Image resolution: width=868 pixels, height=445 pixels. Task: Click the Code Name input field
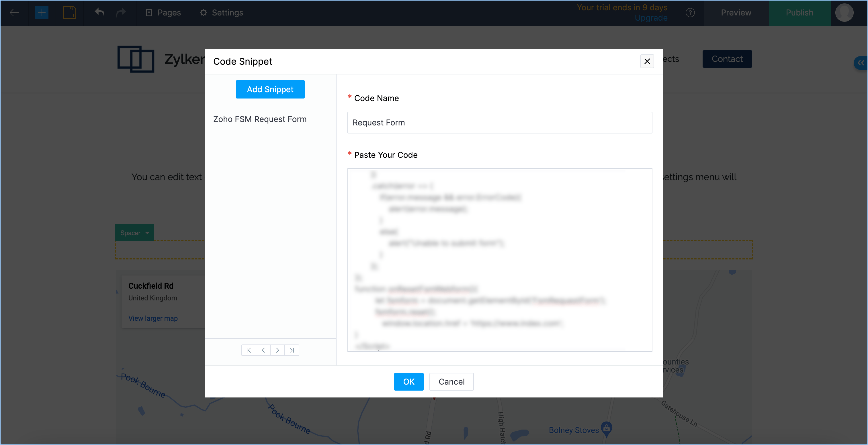499,123
